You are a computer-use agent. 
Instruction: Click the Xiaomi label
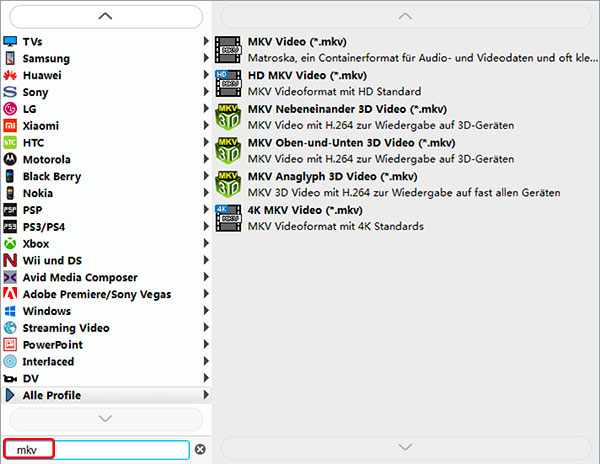pos(41,126)
